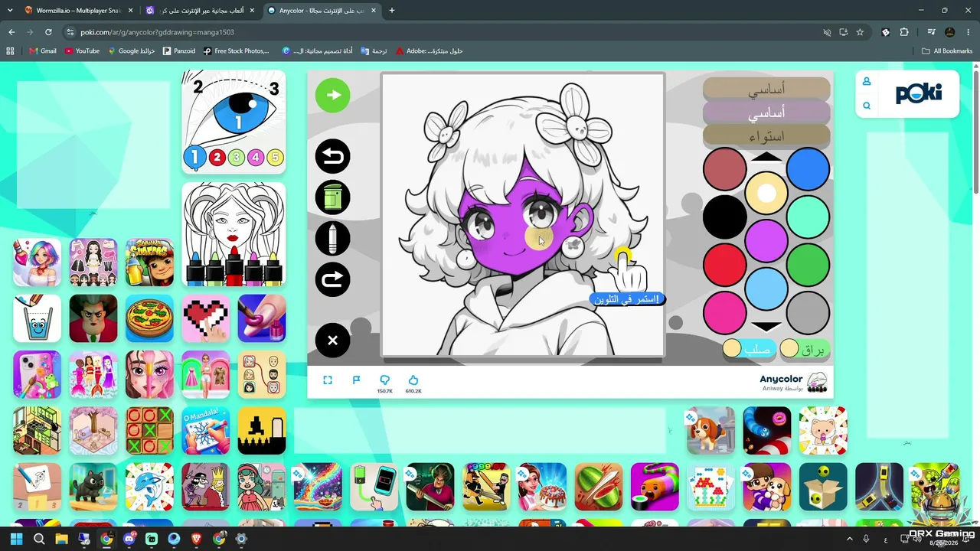Viewport: 980px width, 551px height.
Task: Toggle the براق glitter paint option
Action: pos(805,350)
